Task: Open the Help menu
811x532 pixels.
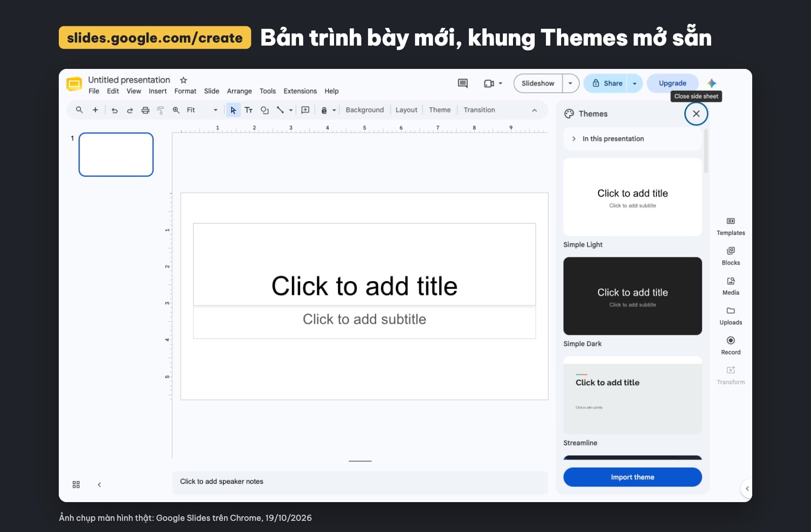Action: pyautogui.click(x=331, y=91)
